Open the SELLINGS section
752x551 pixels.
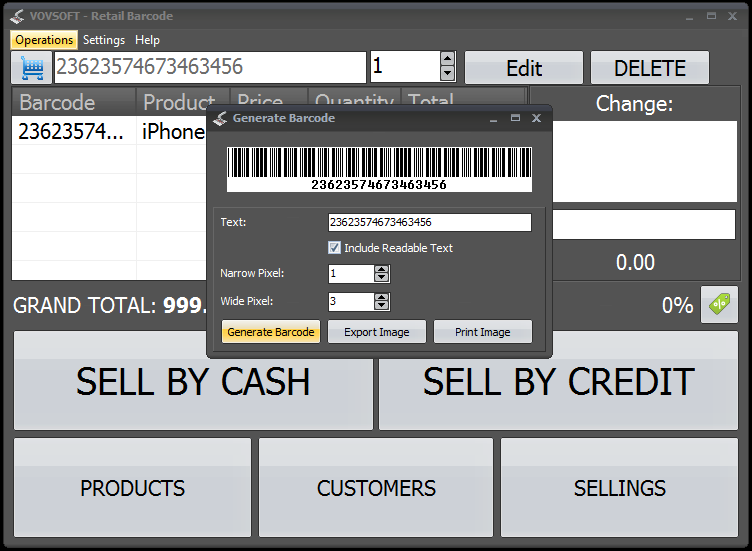(619, 488)
